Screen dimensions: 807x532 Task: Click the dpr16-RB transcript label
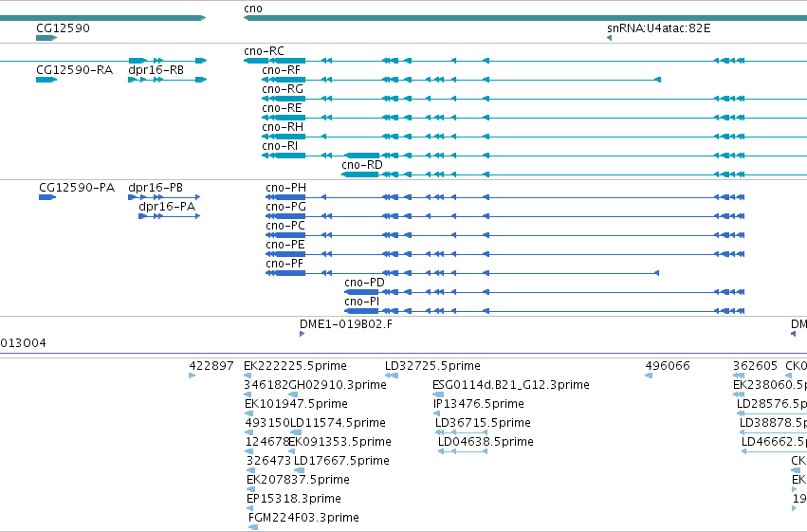(x=156, y=70)
